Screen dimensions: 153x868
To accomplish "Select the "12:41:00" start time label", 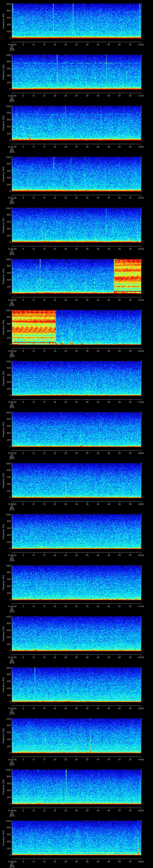I will pyautogui.click(x=12, y=657).
